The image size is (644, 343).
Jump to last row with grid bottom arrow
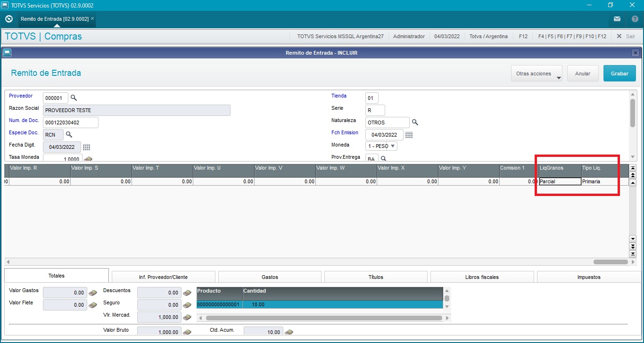pyautogui.click(x=633, y=254)
